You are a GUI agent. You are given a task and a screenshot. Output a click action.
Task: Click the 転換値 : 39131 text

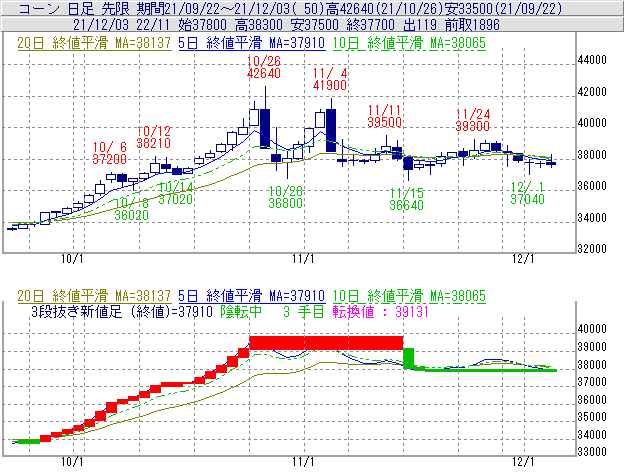coord(380,311)
